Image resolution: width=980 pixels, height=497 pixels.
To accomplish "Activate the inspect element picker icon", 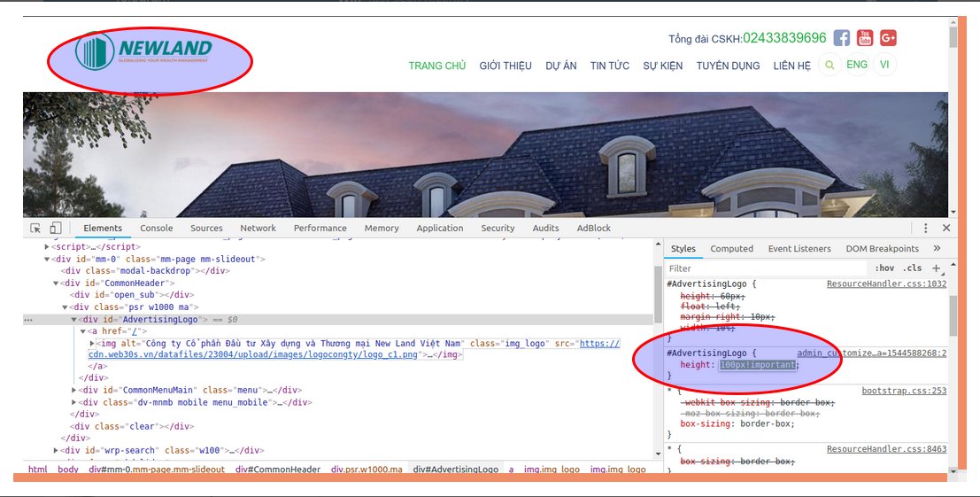I will click(x=35, y=229).
